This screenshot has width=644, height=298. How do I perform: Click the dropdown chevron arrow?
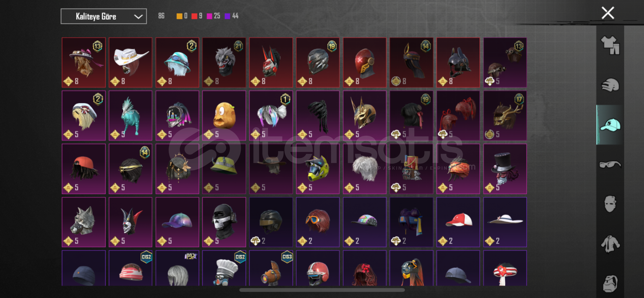[138, 17]
